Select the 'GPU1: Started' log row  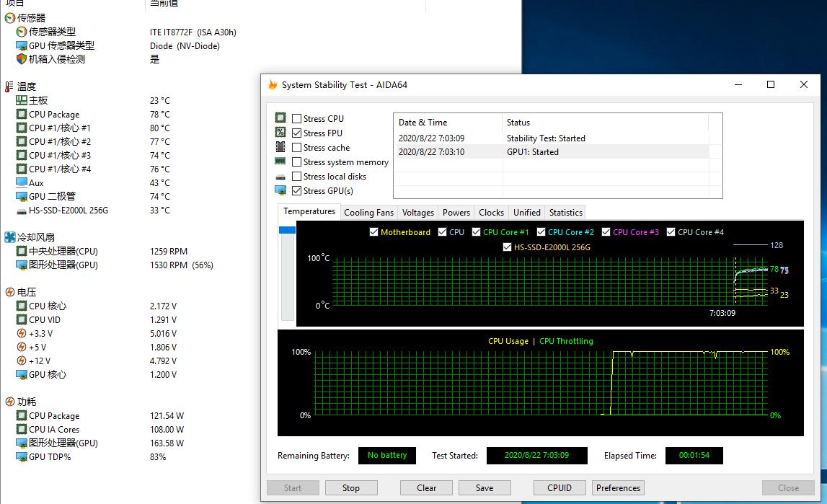tap(551, 152)
